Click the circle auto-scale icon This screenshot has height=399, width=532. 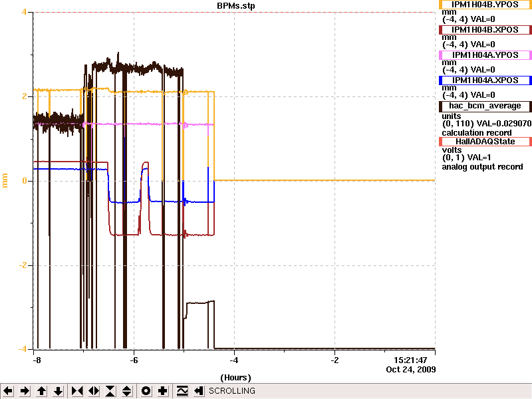(146, 391)
